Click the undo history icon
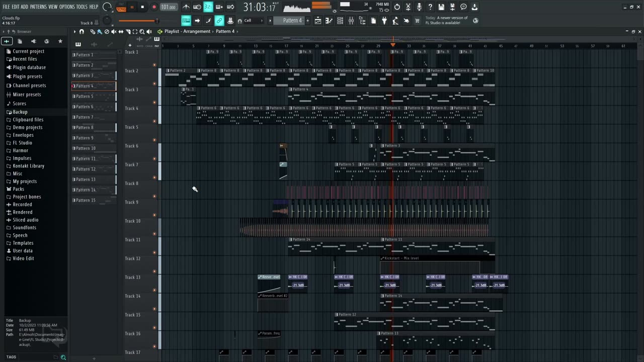 397,7
